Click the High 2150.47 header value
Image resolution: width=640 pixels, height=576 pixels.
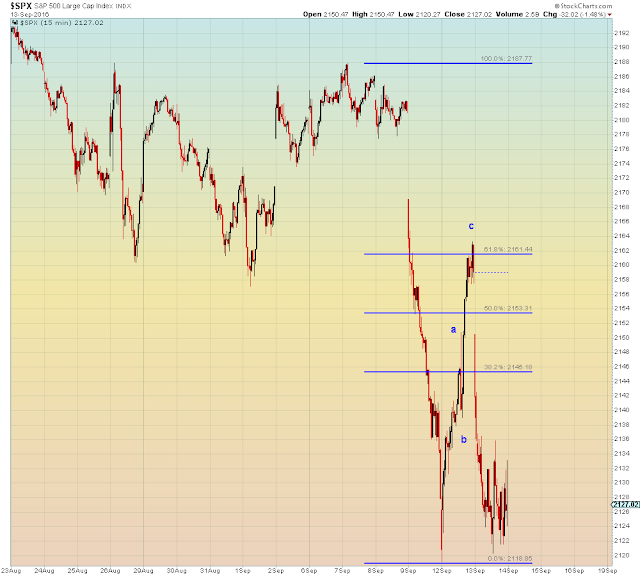click(373, 14)
